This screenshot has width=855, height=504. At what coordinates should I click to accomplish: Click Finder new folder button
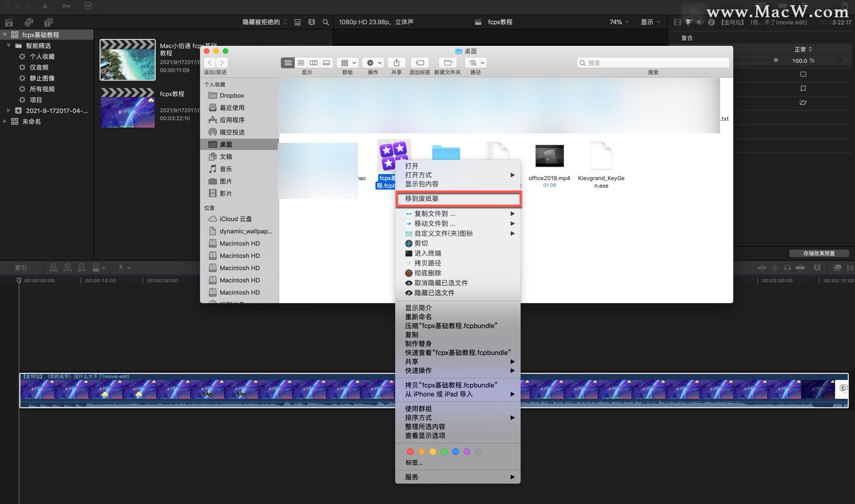click(x=448, y=63)
